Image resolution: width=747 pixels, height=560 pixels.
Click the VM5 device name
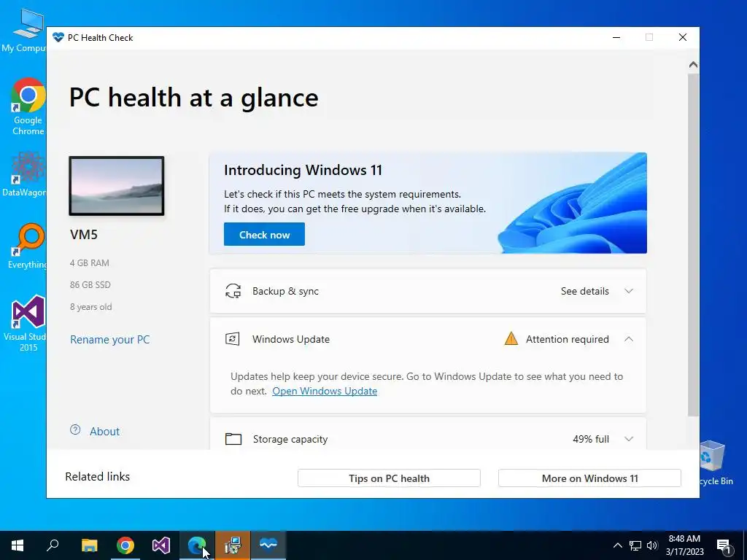click(x=84, y=234)
